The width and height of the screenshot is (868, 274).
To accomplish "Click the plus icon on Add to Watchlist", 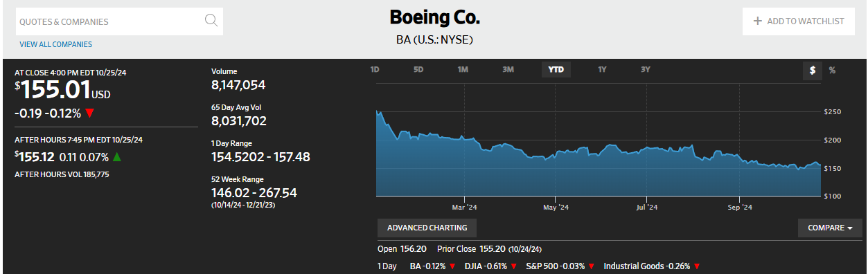I will pos(758,21).
